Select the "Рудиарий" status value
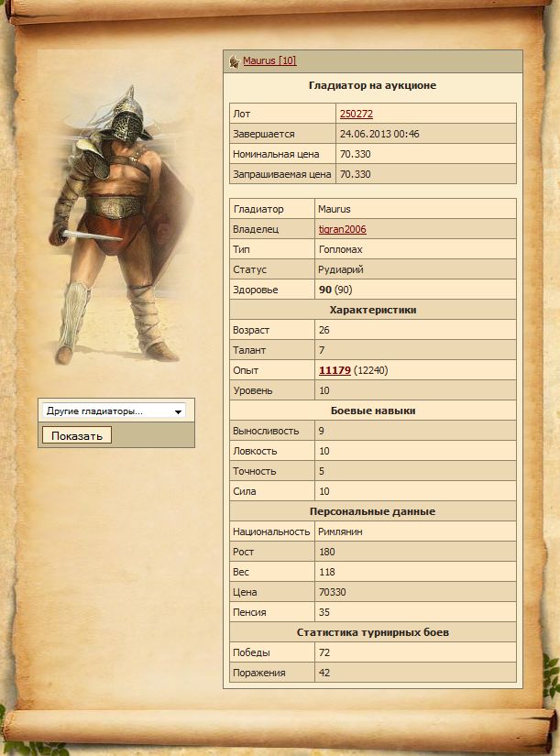This screenshot has height=756, width=560. [339, 269]
